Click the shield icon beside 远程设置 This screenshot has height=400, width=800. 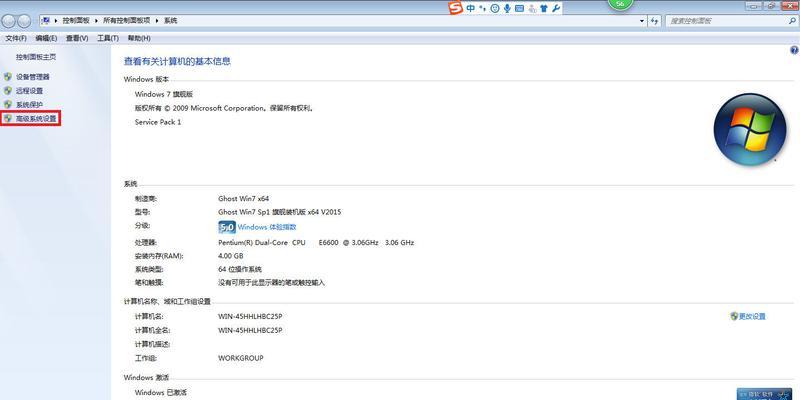7,90
